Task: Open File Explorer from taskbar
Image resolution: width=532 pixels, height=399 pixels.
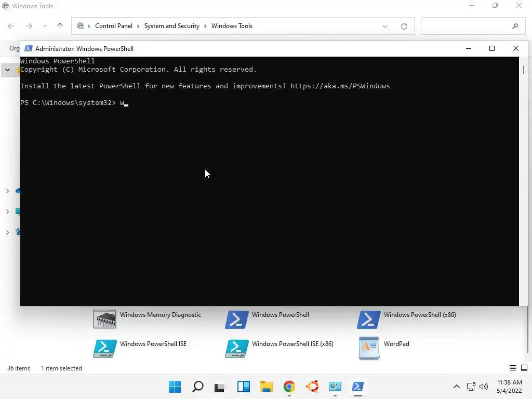Action: pyautogui.click(x=267, y=387)
